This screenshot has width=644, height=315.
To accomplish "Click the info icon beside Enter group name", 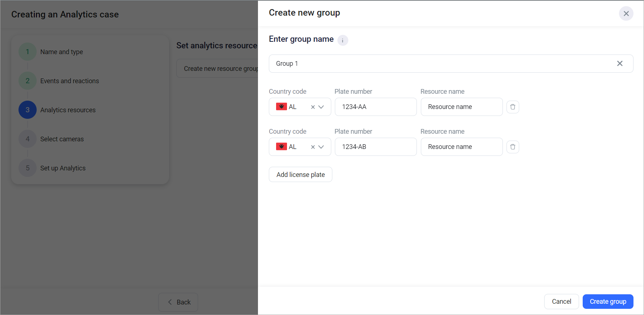I will tap(342, 40).
